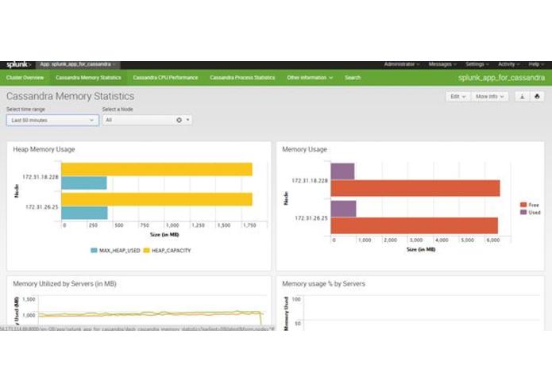Open the Administrator menu

[x=402, y=64]
